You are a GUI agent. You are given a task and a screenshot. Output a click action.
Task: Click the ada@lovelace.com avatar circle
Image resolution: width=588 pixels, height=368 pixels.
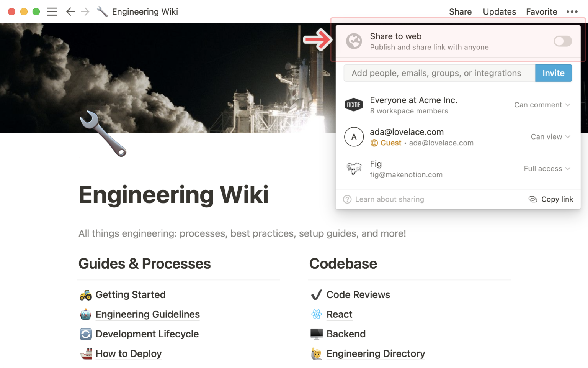(354, 137)
